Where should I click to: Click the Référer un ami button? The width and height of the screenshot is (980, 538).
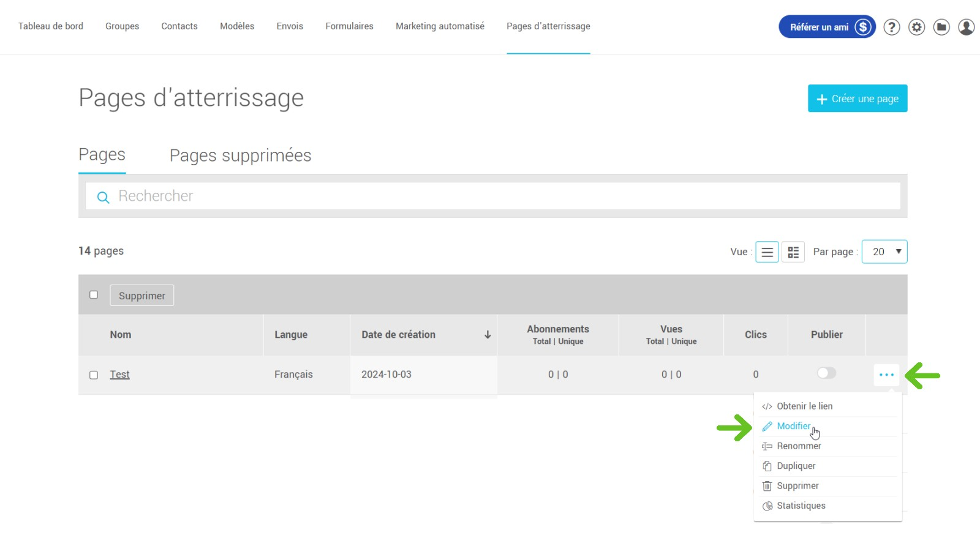click(826, 27)
